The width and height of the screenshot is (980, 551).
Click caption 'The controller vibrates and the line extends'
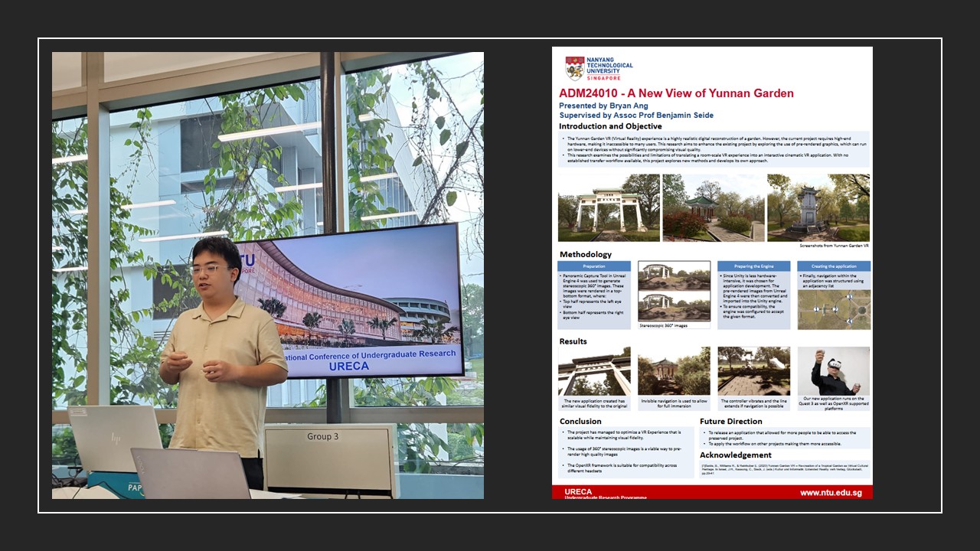[754, 403]
